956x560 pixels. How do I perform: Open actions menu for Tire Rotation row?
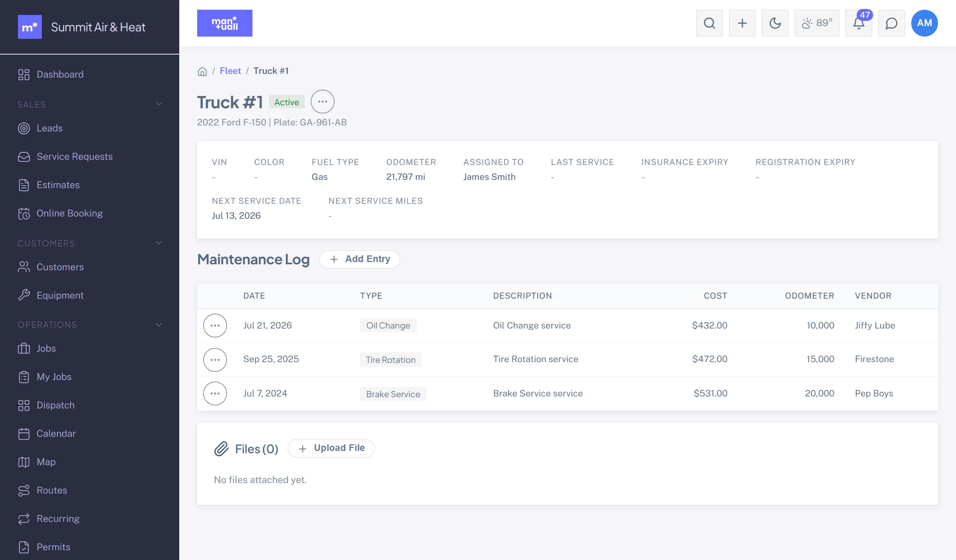(215, 360)
